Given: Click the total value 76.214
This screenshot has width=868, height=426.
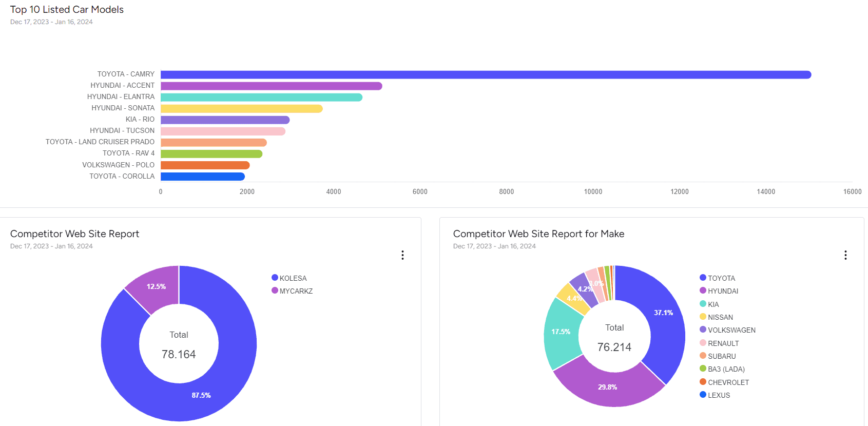Looking at the screenshot, I should (x=614, y=347).
